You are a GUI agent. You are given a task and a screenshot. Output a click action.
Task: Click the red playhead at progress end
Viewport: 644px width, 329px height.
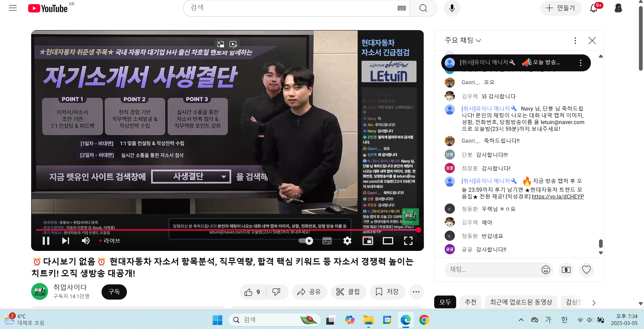(x=419, y=230)
